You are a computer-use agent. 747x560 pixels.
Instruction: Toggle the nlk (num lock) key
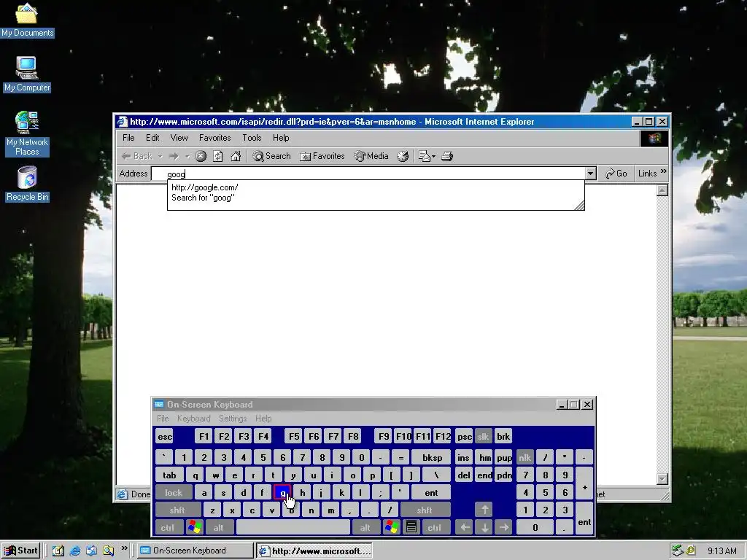pos(525,458)
